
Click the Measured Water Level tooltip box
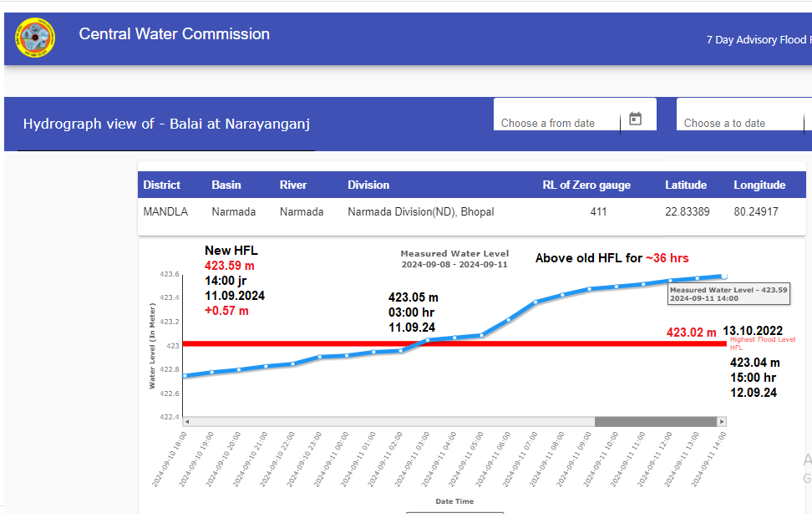pyautogui.click(x=728, y=293)
